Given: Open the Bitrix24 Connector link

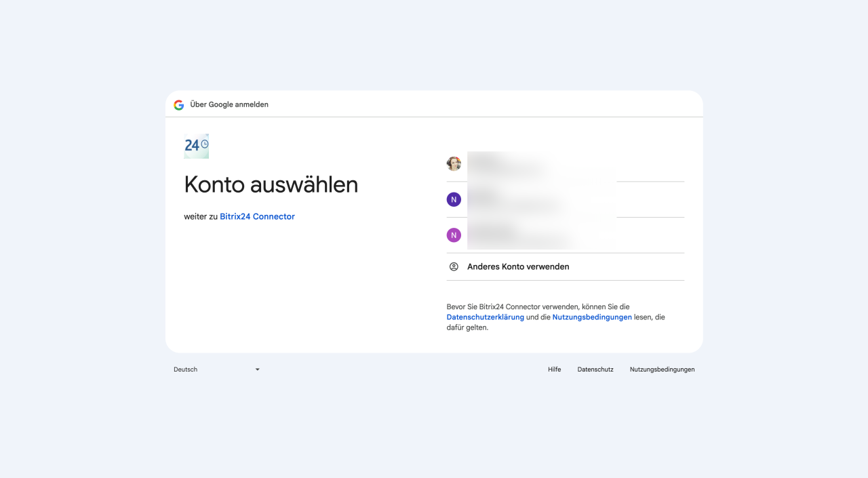Looking at the screenshot, I should [x=257, y=217].
